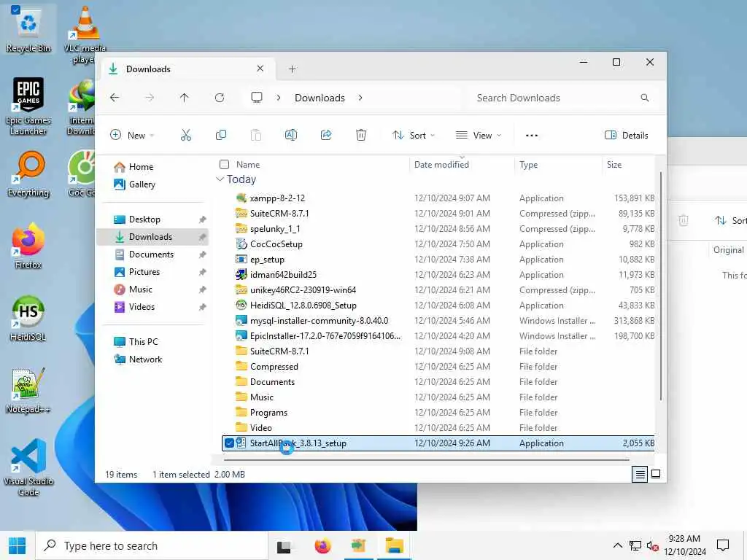
Task: Open HeidiSQL desktop shortcut
Action: point(28,319)
